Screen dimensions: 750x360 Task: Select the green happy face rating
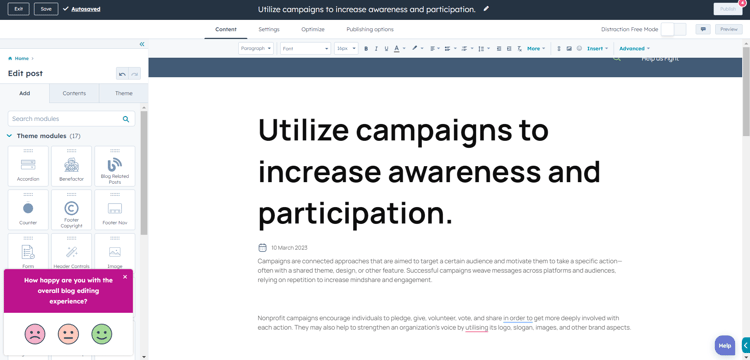click(x=101, y=334)
